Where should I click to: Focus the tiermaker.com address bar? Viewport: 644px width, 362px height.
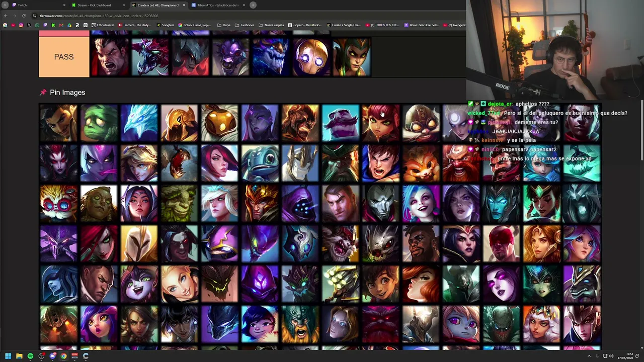tap(247, 16)
